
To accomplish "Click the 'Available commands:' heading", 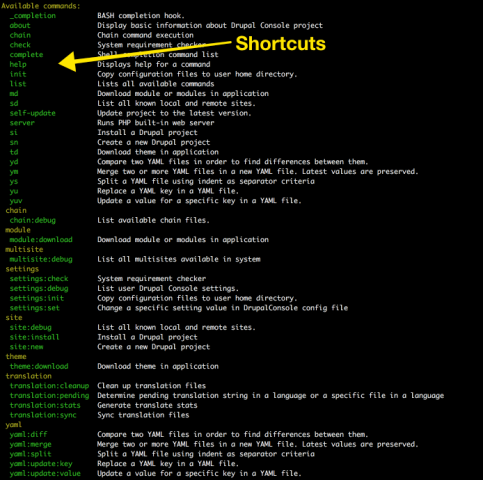I will coord(41,6).
